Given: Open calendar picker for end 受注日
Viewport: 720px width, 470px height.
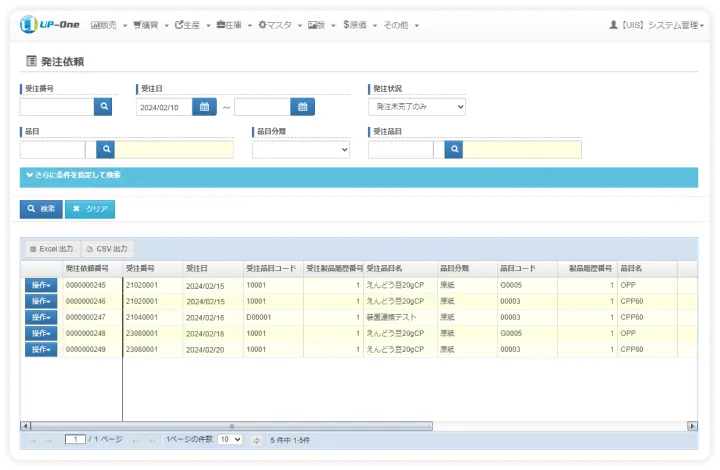Looking at the screenshot, I should (x=302, y=106).
